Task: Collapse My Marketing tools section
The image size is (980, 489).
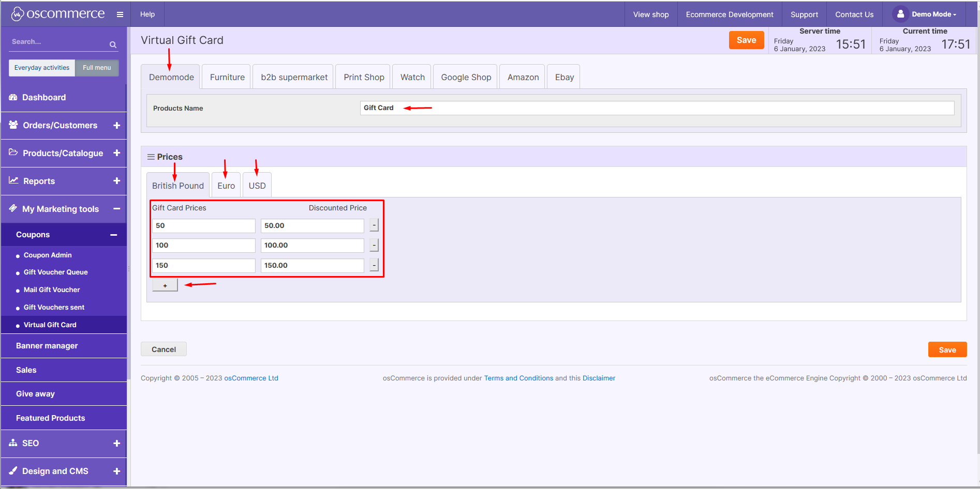Action: (x=117, y=209)
